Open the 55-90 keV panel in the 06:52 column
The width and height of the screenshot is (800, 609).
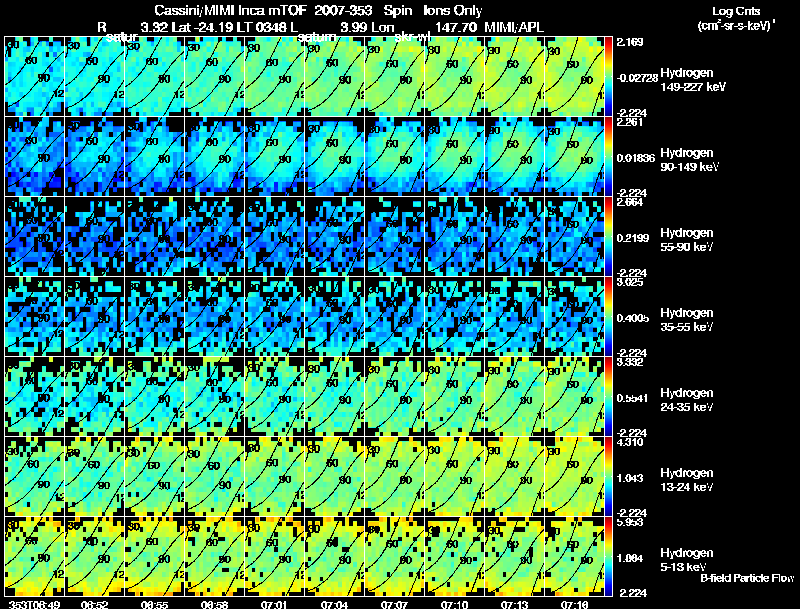pyautogui.click(x=94, y=237)
